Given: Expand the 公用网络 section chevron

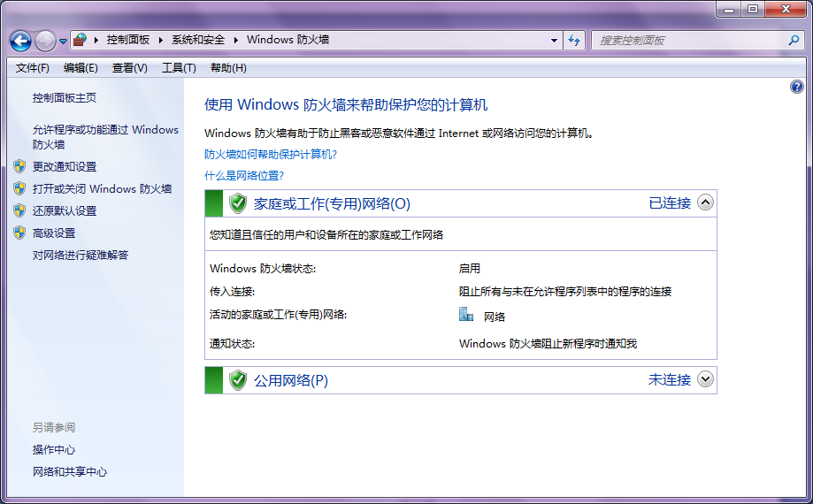Looking at the screenshot, I should click(x=705, y=379).
